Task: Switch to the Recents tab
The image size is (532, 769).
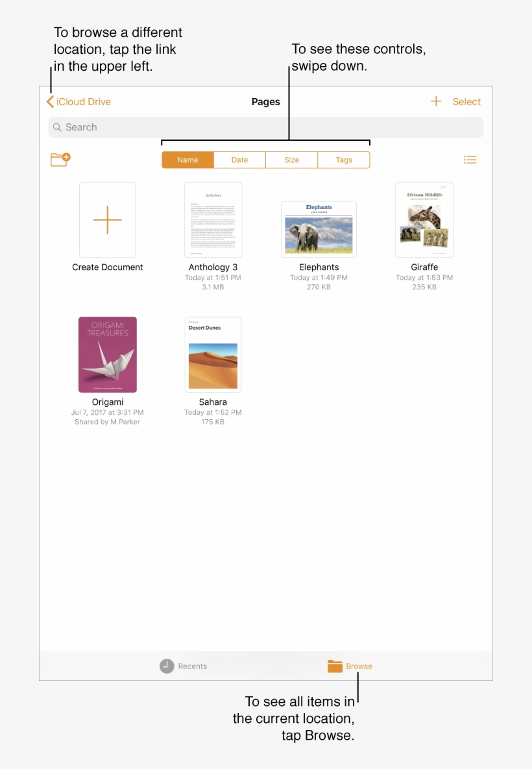Action: pos(184,666)
